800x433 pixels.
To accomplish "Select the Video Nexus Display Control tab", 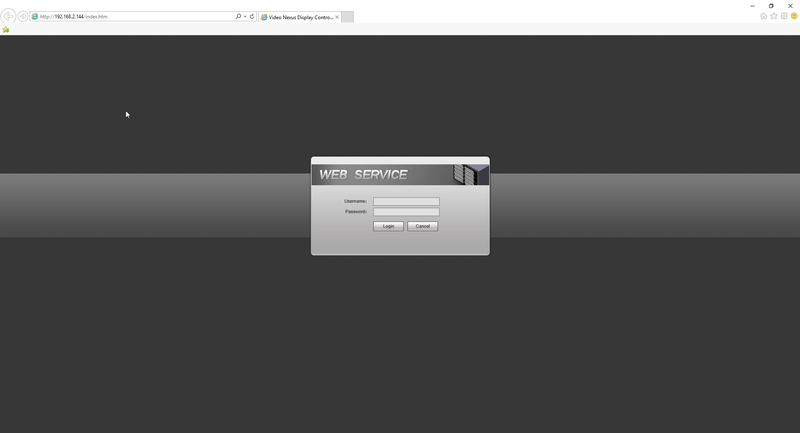I will [x=299, y=17].
